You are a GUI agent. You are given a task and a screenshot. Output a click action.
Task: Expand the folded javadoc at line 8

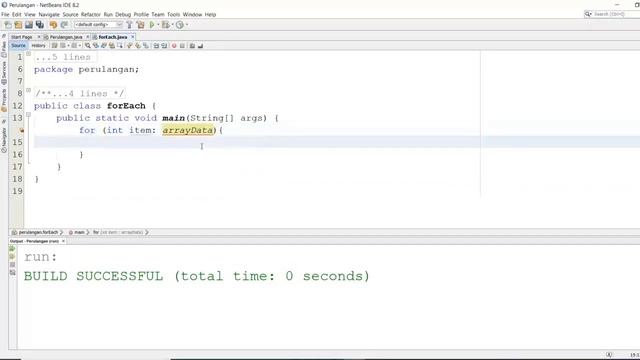[28, 90]
